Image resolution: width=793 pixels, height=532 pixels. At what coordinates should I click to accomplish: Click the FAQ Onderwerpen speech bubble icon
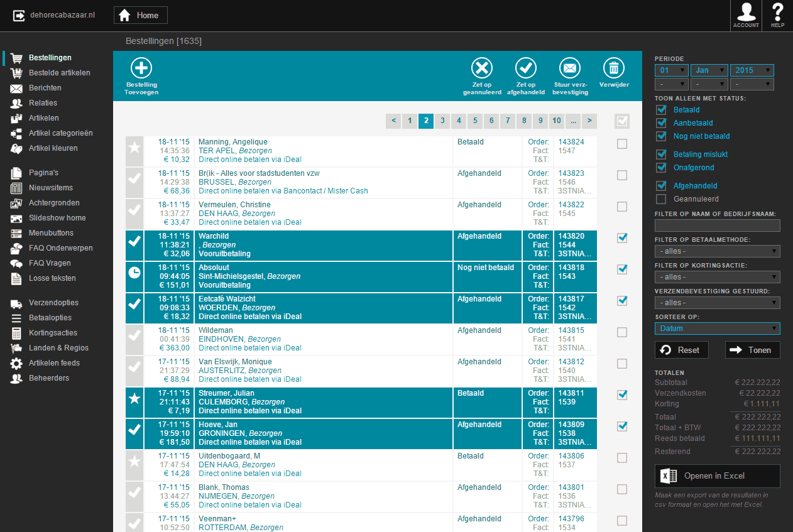click(x=17, y=248)
